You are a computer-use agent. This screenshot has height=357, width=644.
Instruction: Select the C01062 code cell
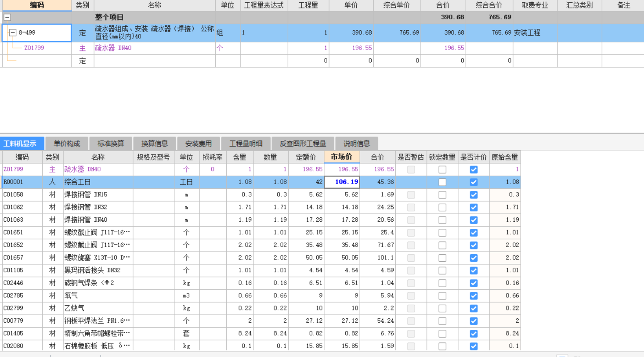click(22, 207)
